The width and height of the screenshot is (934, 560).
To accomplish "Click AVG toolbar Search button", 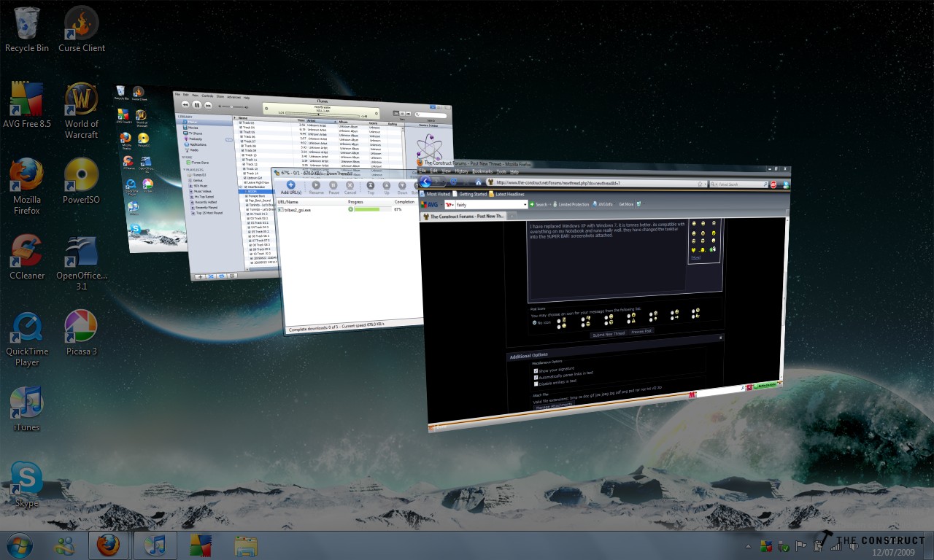I will click(538, 205).
